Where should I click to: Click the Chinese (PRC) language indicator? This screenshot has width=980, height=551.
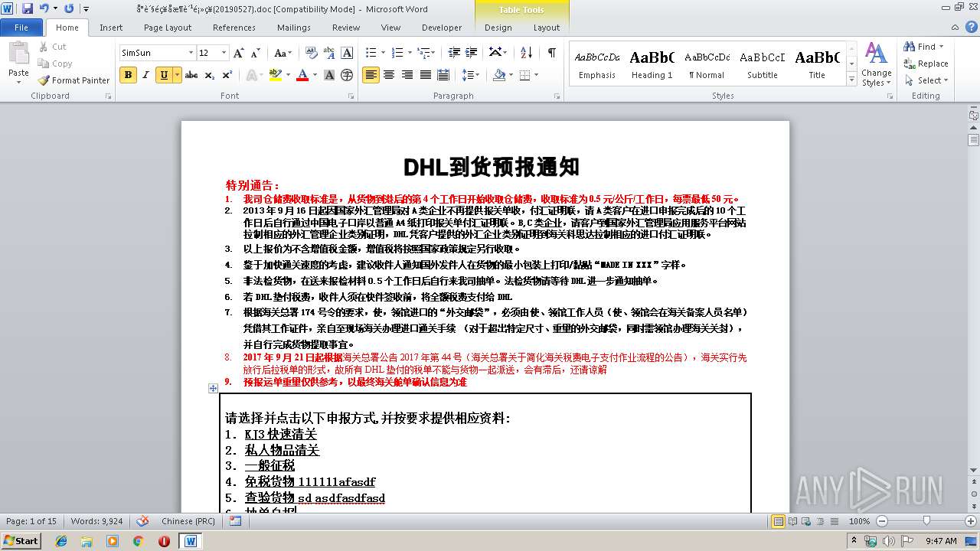click(188, 521)
